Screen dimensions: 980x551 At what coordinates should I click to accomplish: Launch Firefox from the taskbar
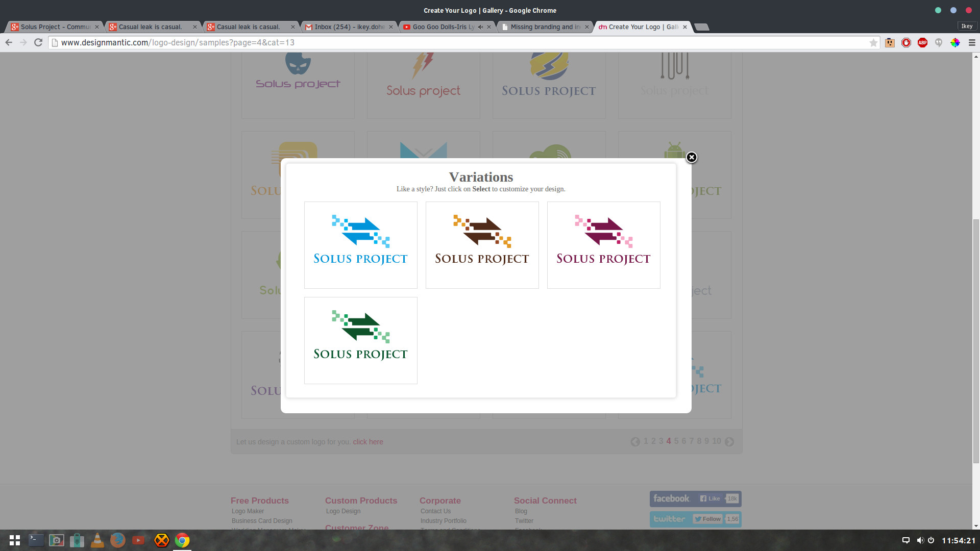point(117,540)
